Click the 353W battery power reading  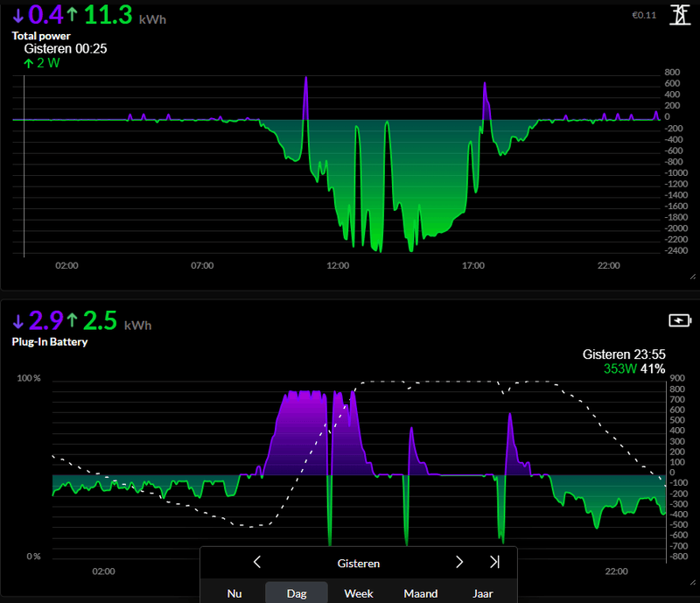tap(620, 368)
